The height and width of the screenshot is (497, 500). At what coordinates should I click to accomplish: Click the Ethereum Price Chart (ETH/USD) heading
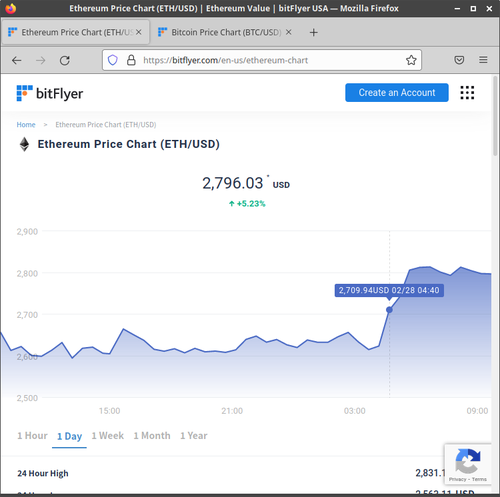(x=128, y=144)
